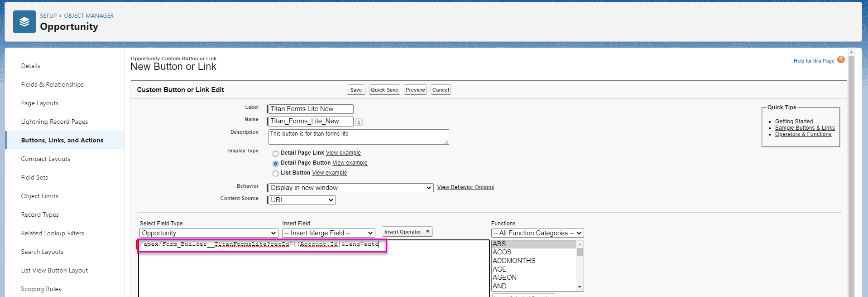Click the Object Manager stacked layers icon
This screenshot has height=297, width=868.
pyautogui.click(x=24, y=22)
